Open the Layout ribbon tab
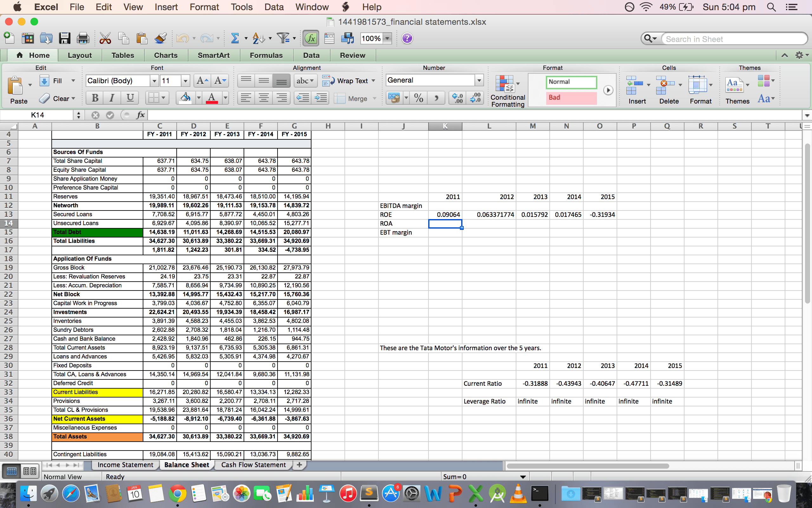The width and height of the screenshot is (812, 508). [80, 55]
